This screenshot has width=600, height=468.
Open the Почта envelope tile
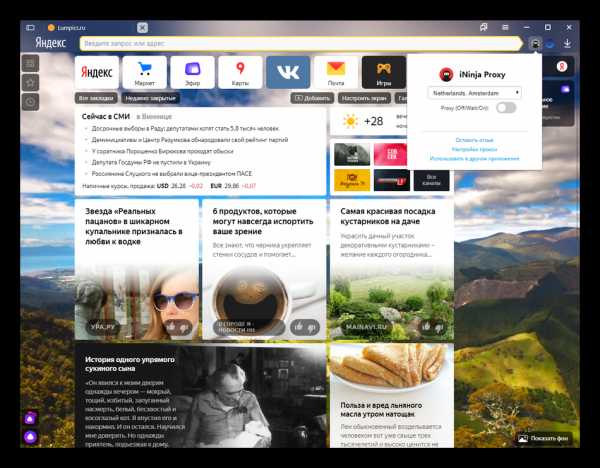coord(336,72)
